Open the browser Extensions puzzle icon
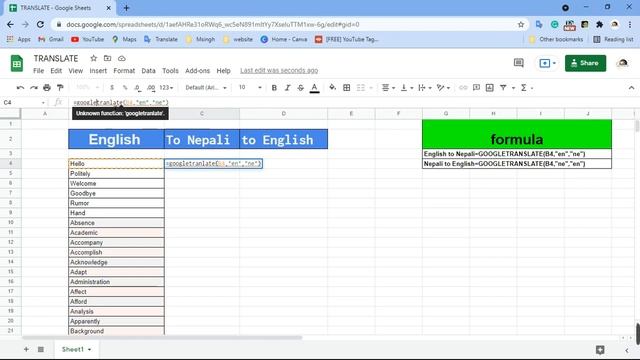Screen dimensions: 640x360 (x=600, y=24)
